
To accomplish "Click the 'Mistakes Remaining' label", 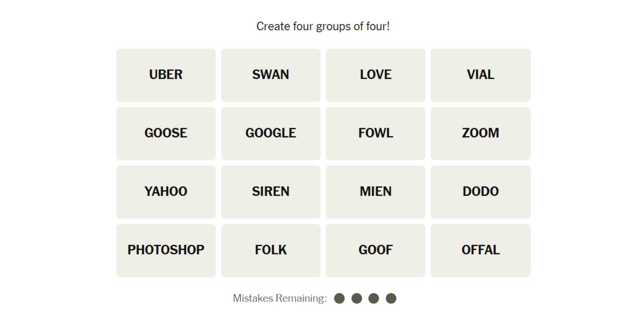I will click(279, 299).
